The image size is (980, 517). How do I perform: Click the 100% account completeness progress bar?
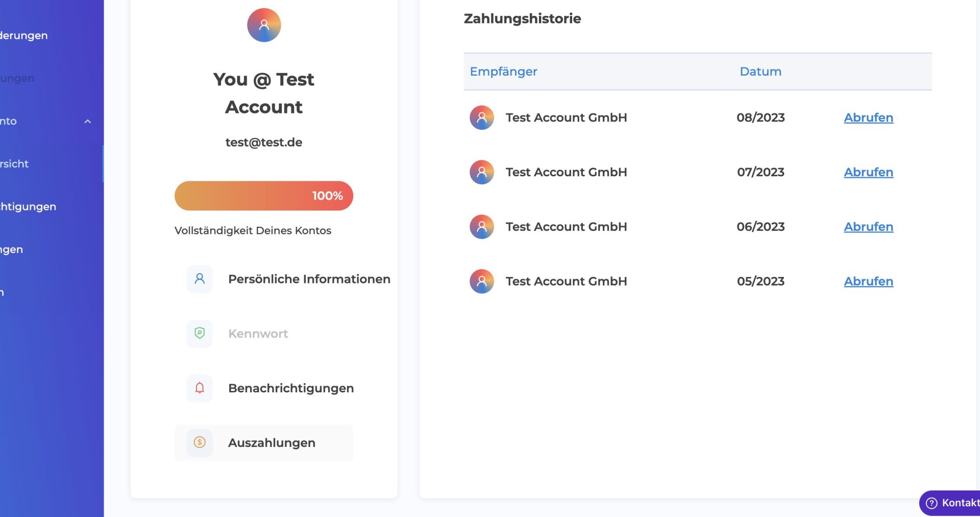264,196
